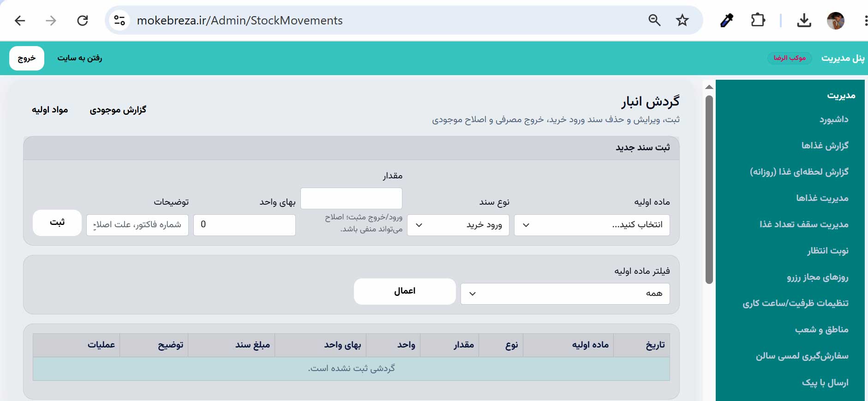Open site information icon in address bar
868x401 pixels.
point(120,20)
